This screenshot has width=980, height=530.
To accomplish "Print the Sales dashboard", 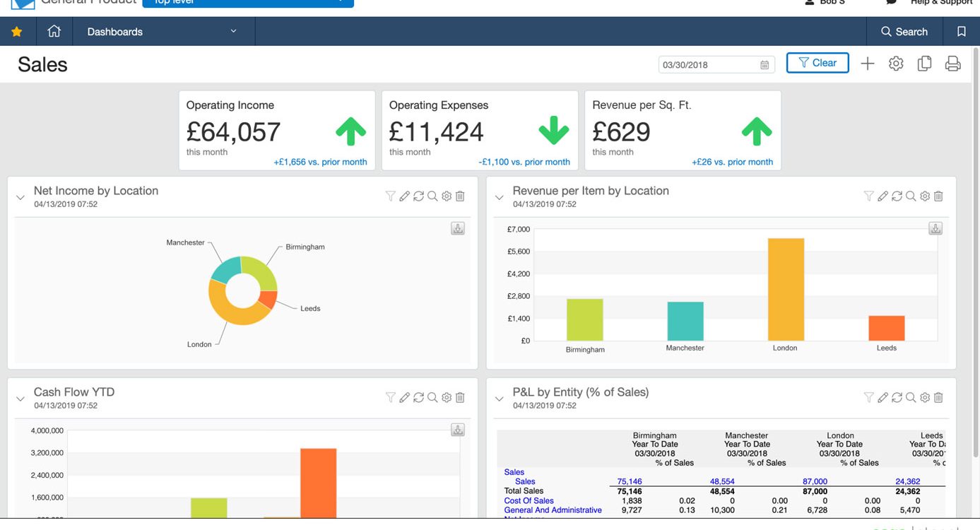I will [x=952, y=64].
